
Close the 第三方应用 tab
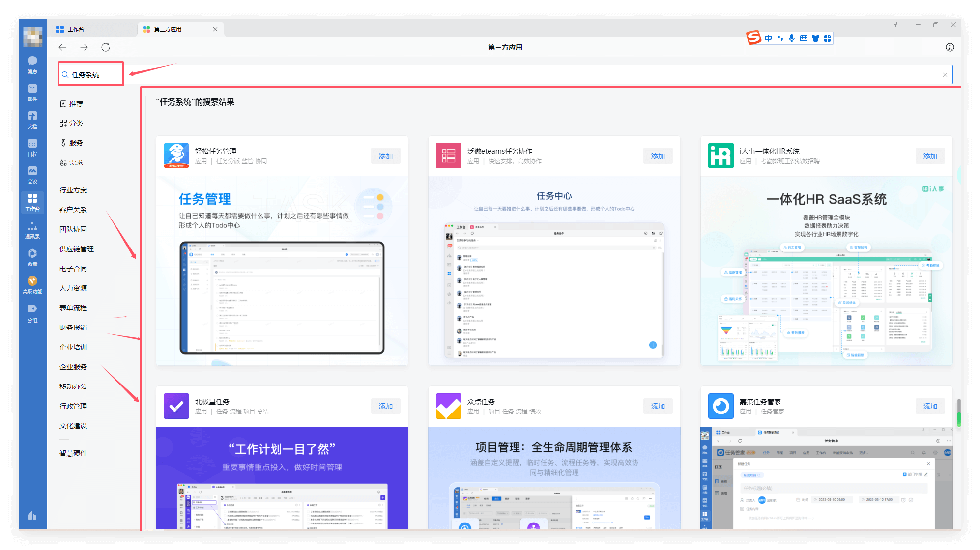(x=215, y=29)
